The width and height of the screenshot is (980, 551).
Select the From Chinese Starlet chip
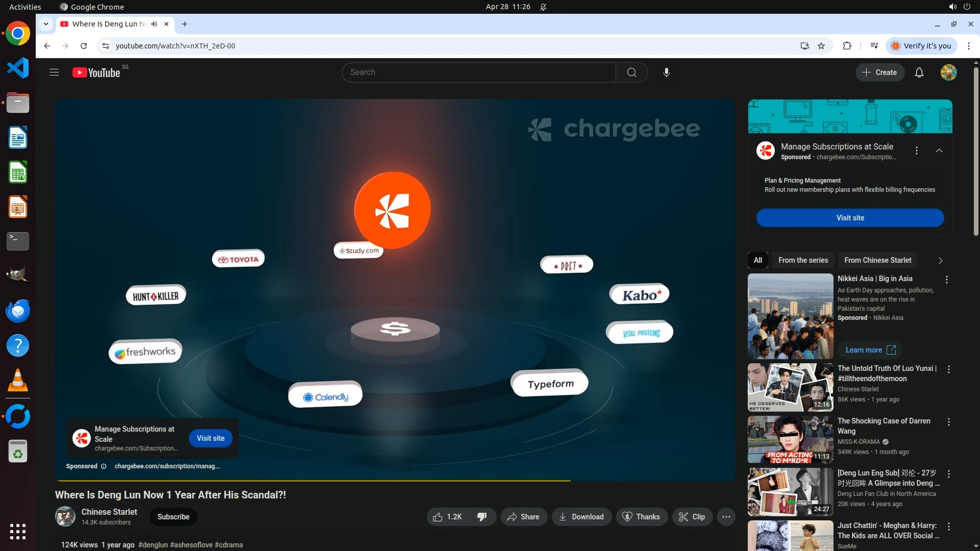(x=877, y=260)
